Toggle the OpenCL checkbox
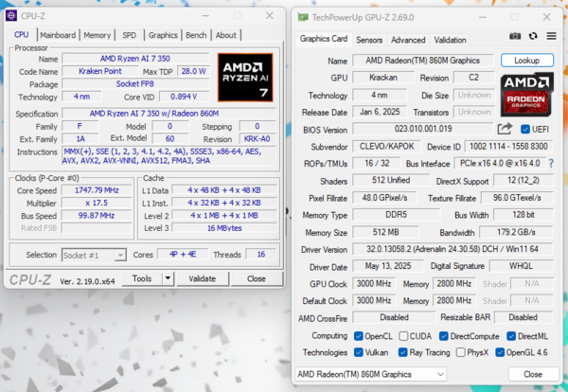 358,336
